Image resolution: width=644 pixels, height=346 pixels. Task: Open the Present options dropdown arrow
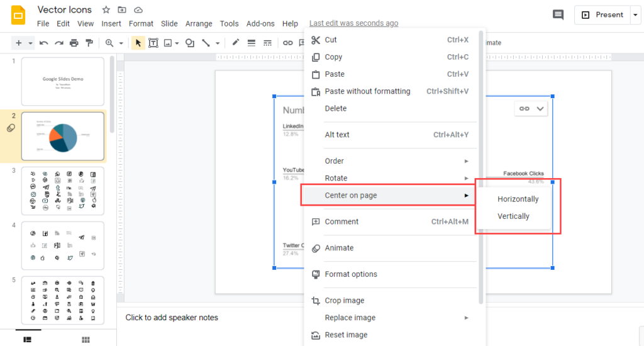coord(635,15)
